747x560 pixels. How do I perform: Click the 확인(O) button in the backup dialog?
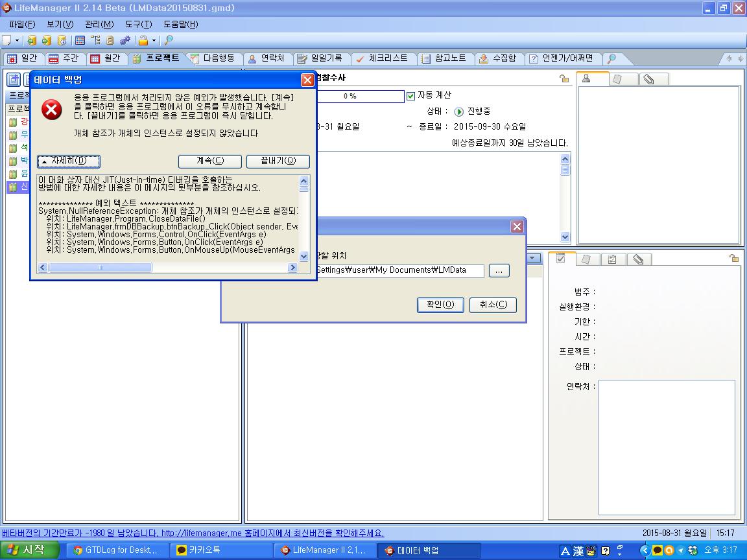pyautogui.click(x=440, y=305)
